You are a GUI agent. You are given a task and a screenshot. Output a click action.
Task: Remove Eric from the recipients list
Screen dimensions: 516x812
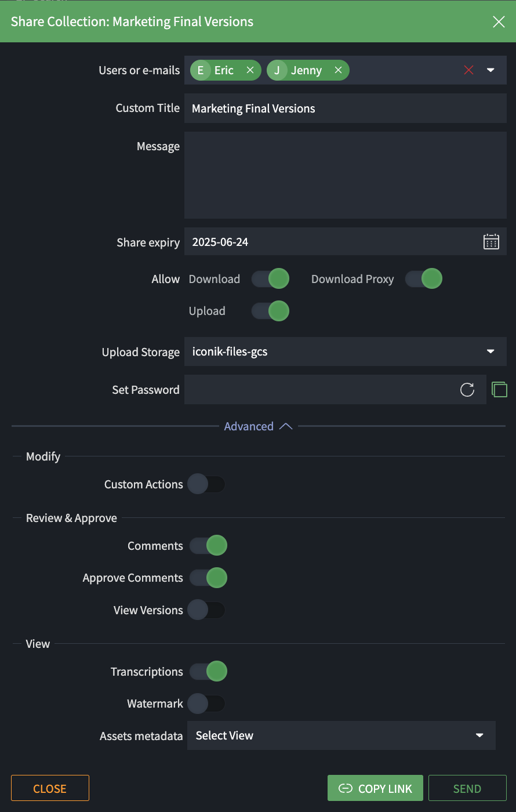tap(250, 70)
